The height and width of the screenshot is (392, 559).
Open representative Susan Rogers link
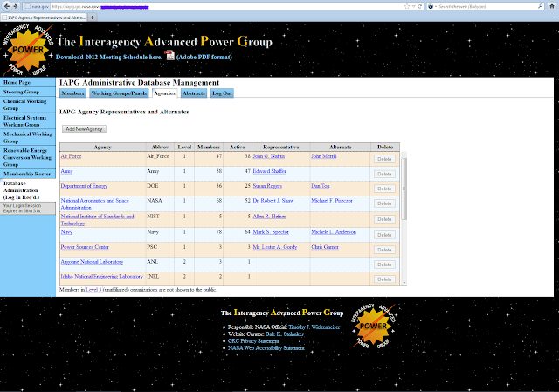267,186
